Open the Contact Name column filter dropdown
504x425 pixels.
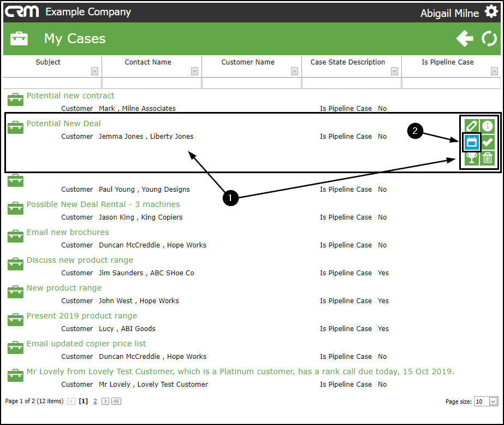[194, 72]
